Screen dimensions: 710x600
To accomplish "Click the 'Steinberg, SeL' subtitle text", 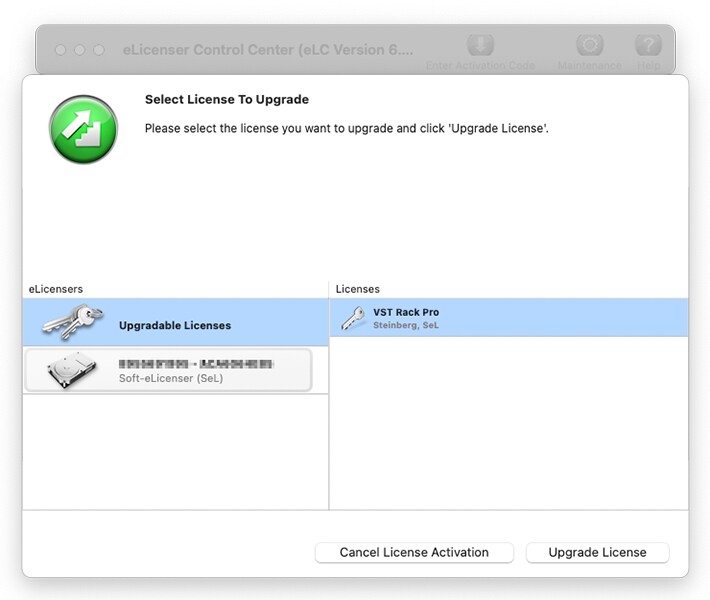I will (x=406, y=325).
